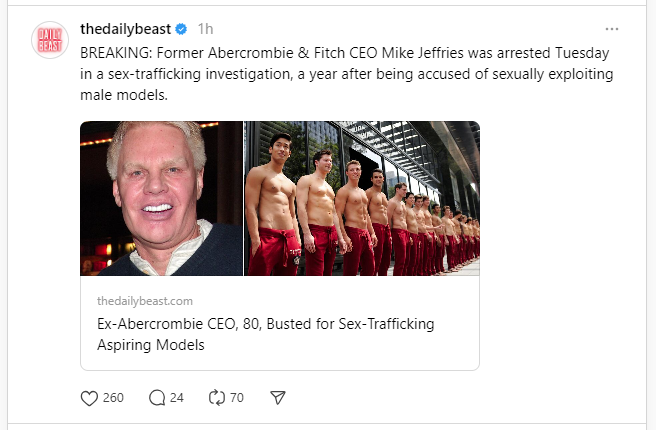This screenshot has width=656, height=430.
Task: Click the 1h post timestamp
Action: point(205,29)
